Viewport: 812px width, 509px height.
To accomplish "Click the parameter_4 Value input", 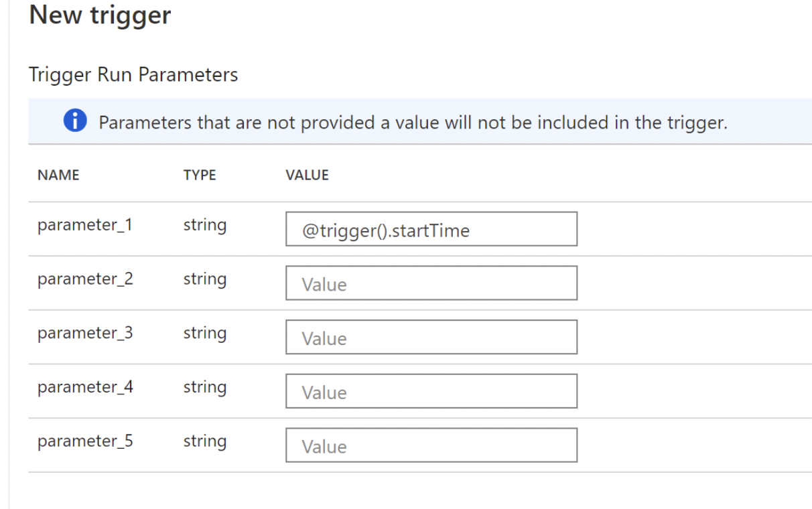I will click(431, 391).
